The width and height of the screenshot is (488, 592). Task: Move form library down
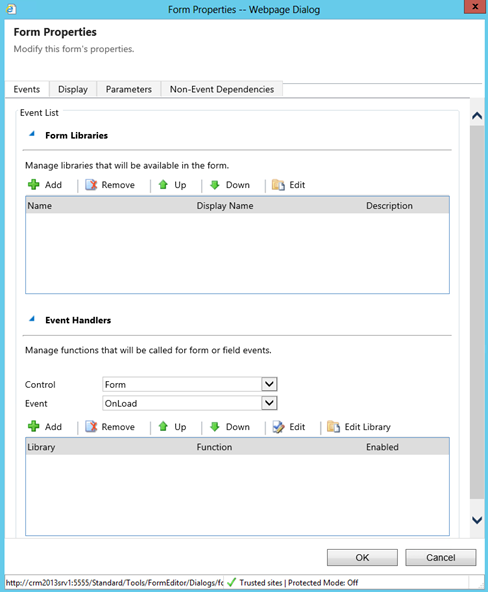click(230, 185)
